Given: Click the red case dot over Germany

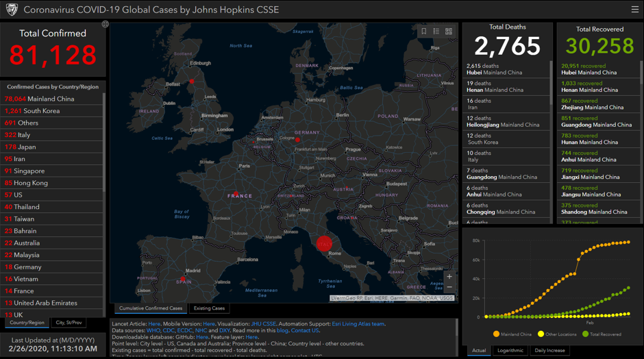Looking at the screenshot, I should click(x=298, y=140).
